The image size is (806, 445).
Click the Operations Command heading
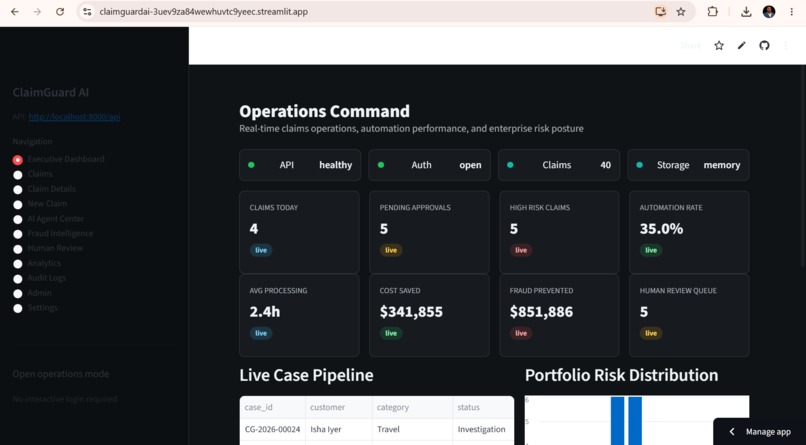(324, 111)
